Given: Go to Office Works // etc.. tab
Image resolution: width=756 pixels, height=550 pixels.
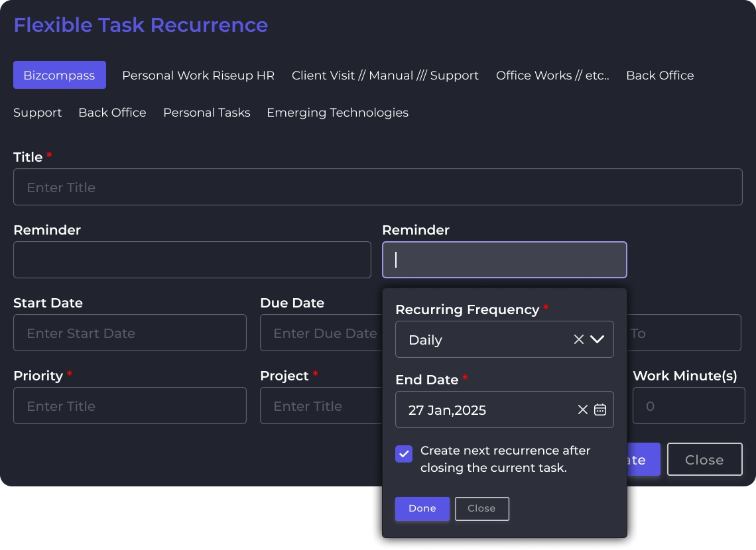Looking at the screenshot, I should click(x=552, y=76).
